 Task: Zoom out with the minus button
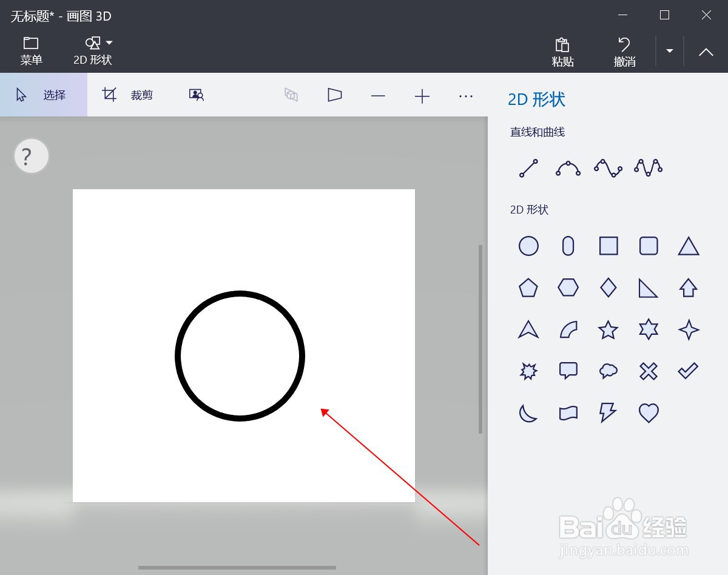[x=379, y=96]
